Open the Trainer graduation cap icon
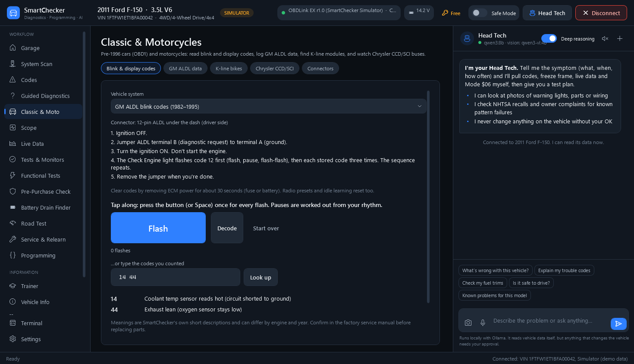Image resolution: width=634 pixels, height=364 pixels. [x=13, y=286]
